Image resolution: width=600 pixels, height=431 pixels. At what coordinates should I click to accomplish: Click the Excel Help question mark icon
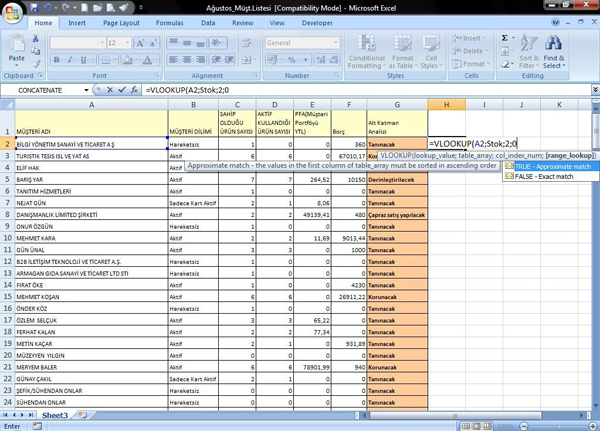tap(556, 22)
